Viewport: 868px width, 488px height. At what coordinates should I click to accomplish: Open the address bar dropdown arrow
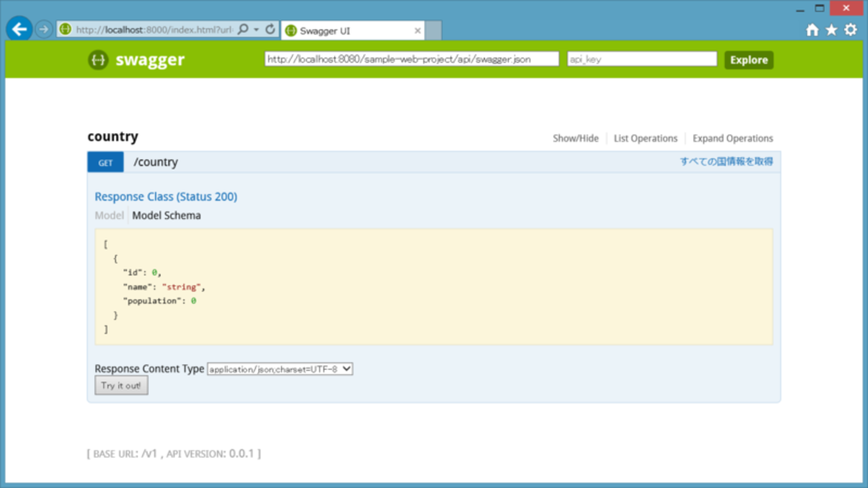256,30
